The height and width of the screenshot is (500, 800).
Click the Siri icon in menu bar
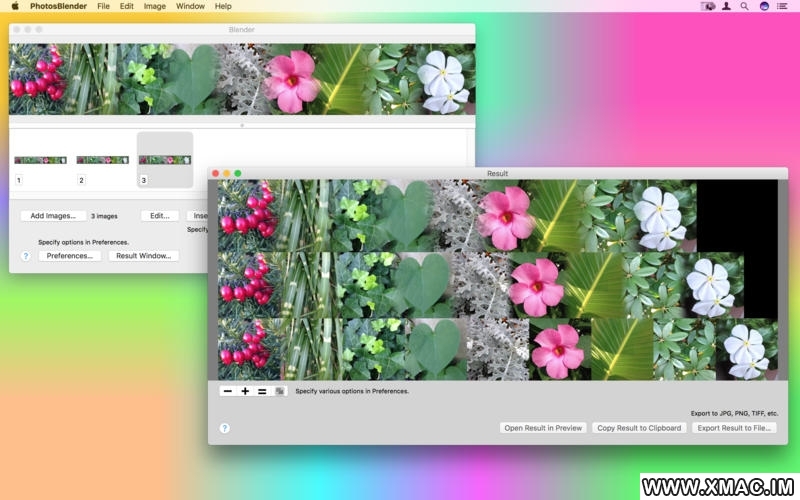click(x=764, y=6)
